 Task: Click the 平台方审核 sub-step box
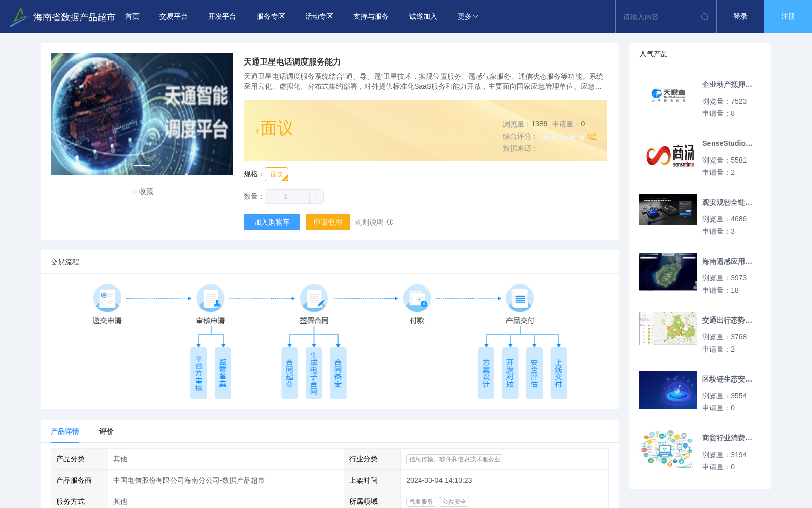(x=198, y=373)
